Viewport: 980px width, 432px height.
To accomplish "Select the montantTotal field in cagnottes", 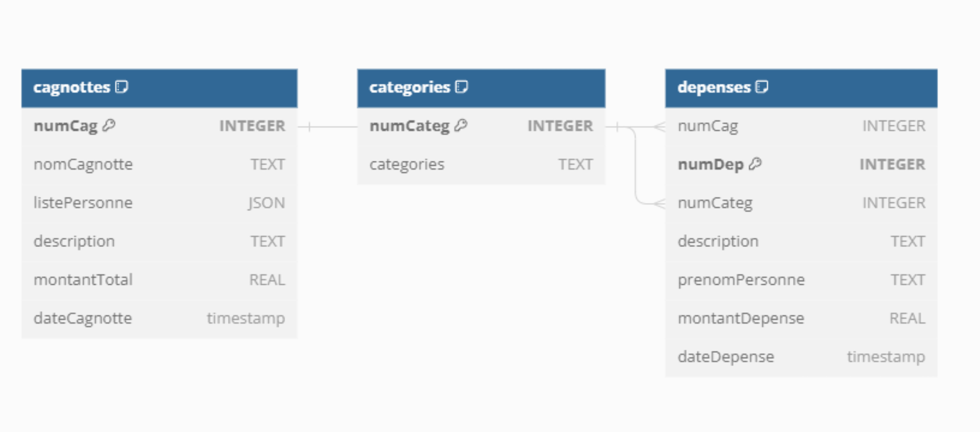I will (159, 280).
